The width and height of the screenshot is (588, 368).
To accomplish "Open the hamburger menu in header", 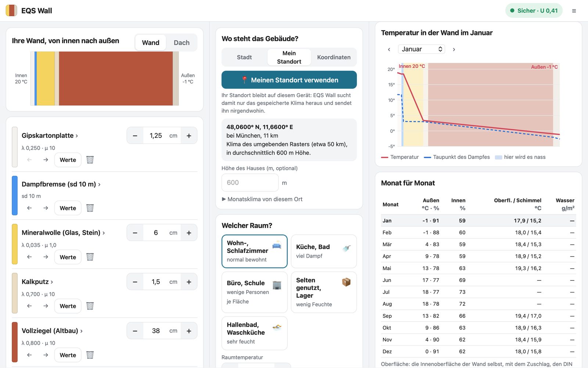I will 574,11.
